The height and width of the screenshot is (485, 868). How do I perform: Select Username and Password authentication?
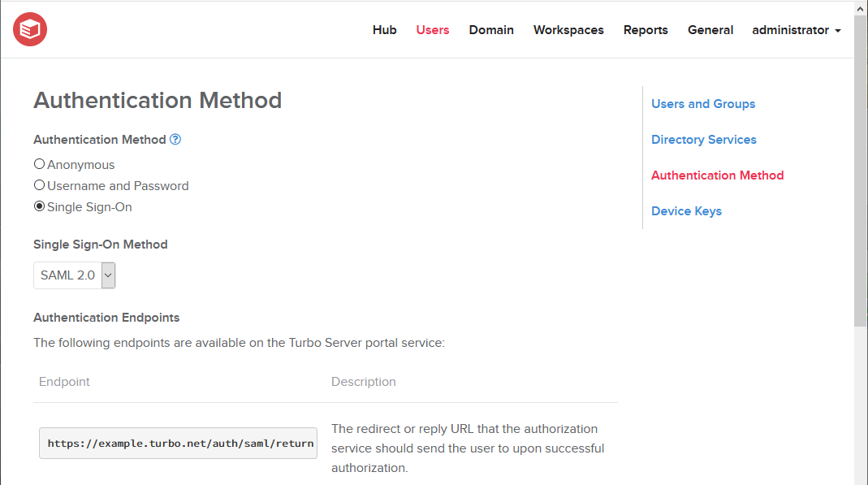click(x=38, y=184)
